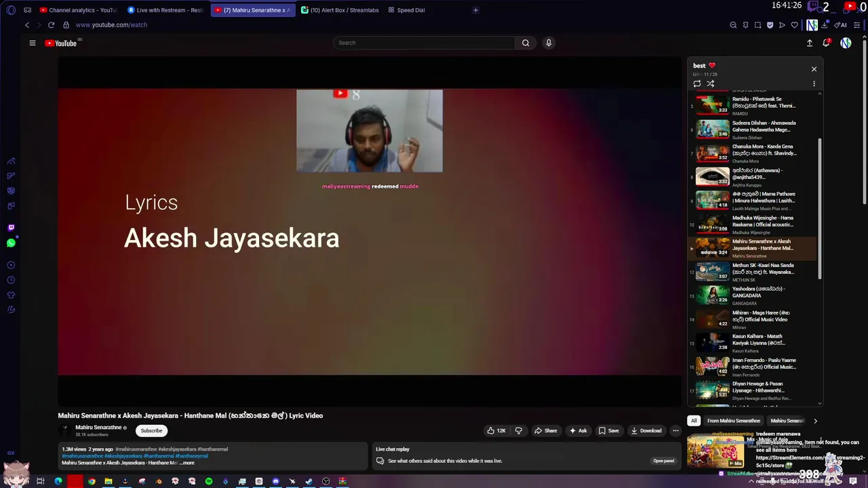Go back in browser history
This screenshot has height=488, width=868.
tap(27, 25)
